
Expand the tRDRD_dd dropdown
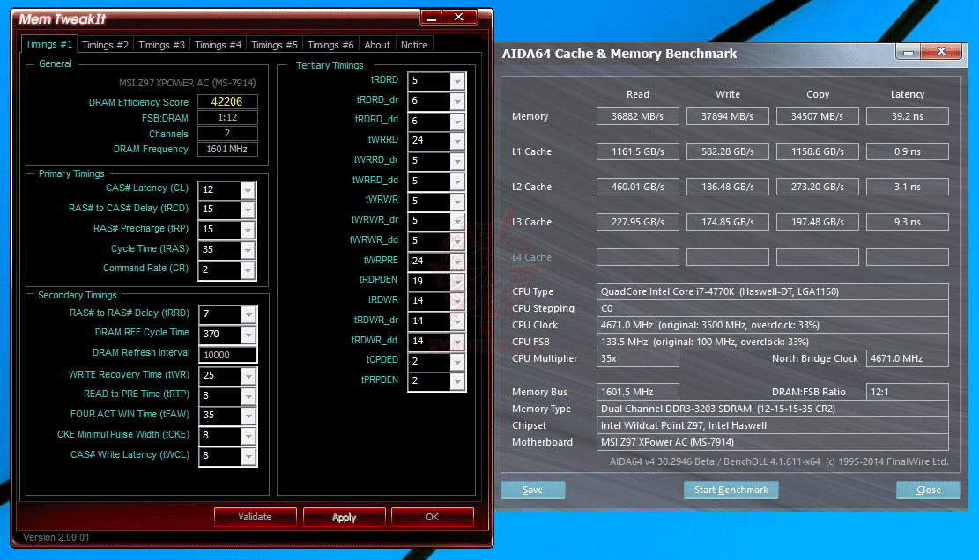click(457, 121)
